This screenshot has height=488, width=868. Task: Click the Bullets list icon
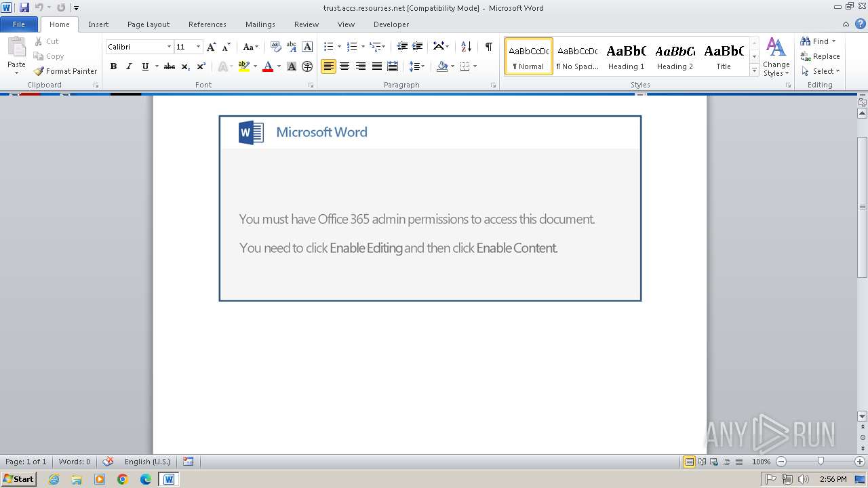tap(328, 47)
